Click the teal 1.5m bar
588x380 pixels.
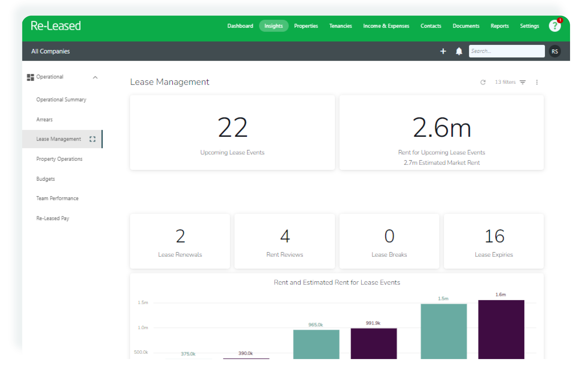(444, 331)
